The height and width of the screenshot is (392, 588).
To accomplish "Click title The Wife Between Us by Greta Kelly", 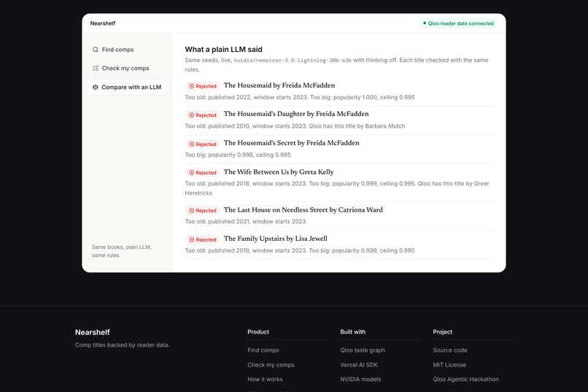I will pos(279,172).
